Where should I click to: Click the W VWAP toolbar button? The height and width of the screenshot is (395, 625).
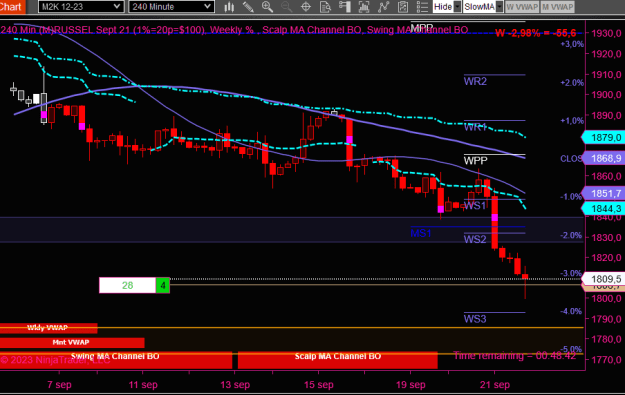(x=522, y=7)
